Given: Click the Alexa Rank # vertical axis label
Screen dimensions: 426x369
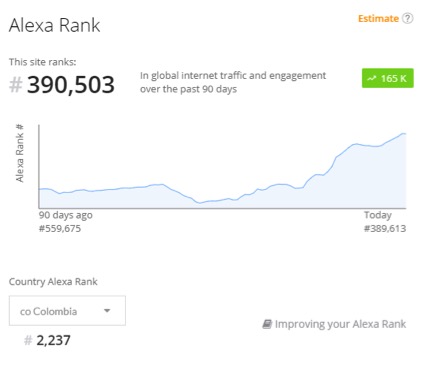Looking at the screenshot, I should coord(20,153).
